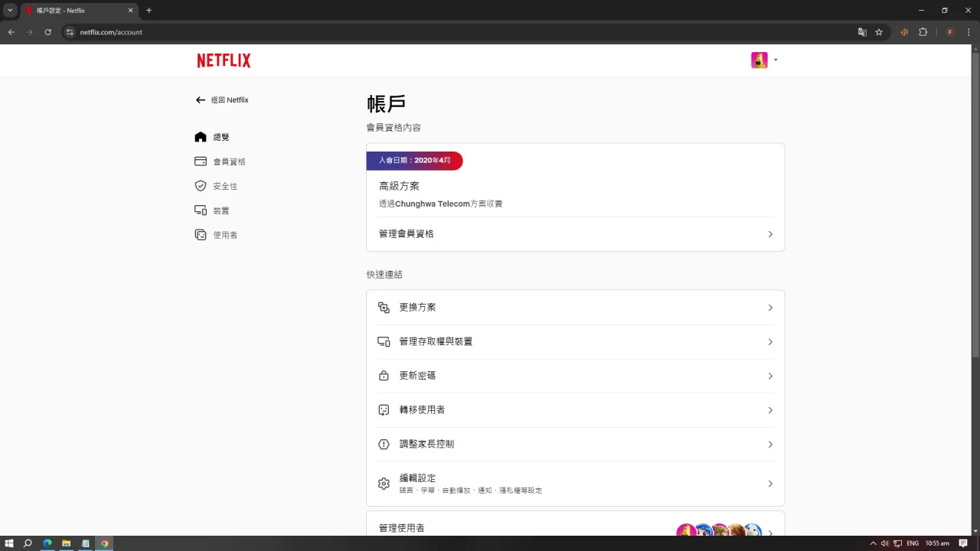This screenshot has width=980, height=551.
Task: Open the taskbar volume control
Action: pos(885,543)
